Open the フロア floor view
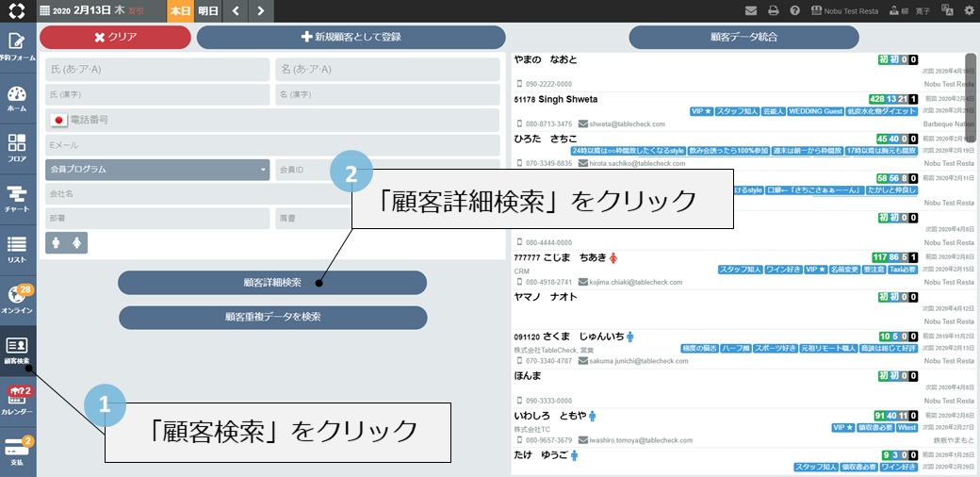Screen dimensions: 980x477 coord(17,148)
